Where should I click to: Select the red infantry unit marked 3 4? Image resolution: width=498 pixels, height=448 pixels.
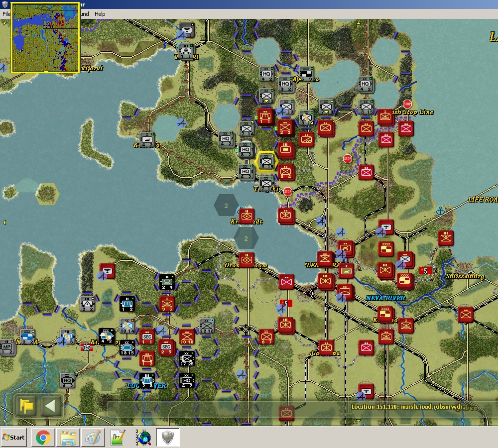pos(286,172)
